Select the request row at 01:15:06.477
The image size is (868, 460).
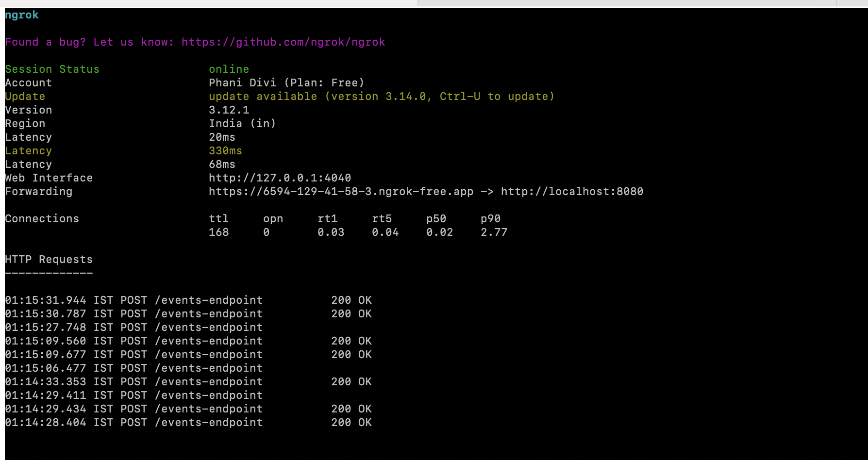coord(134,368)
